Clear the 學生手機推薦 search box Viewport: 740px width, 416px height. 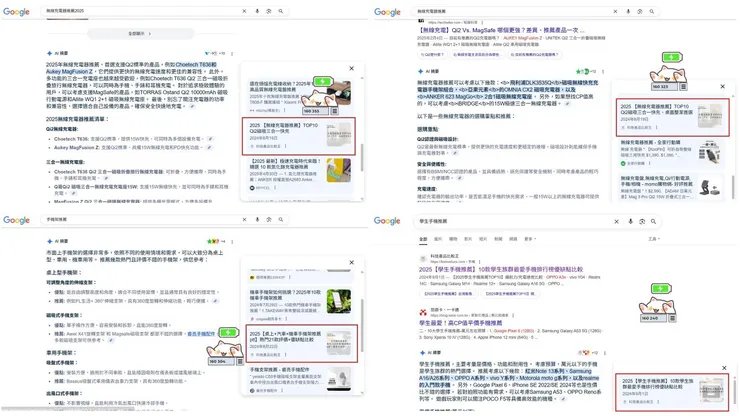pos(616,221)
